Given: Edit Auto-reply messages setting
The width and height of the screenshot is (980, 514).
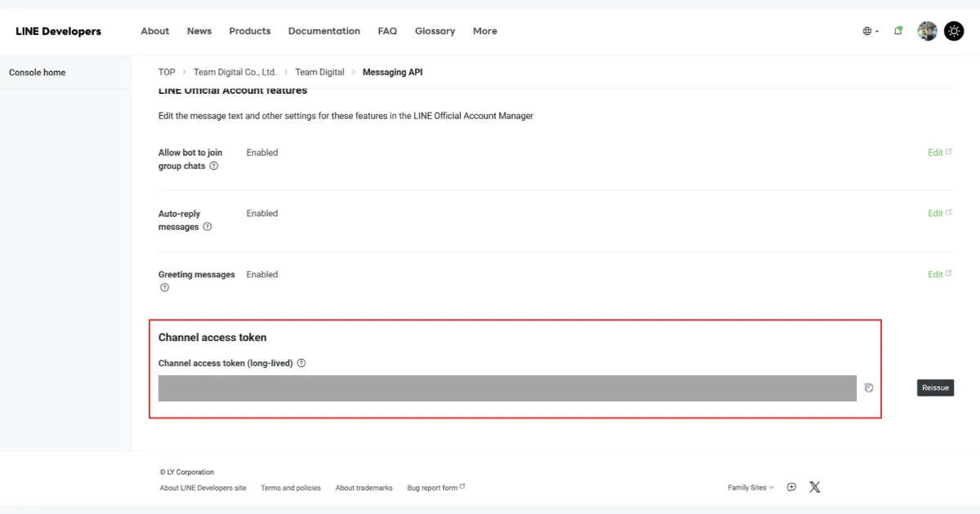Looking at the screenshot, I should click(939, 213).
